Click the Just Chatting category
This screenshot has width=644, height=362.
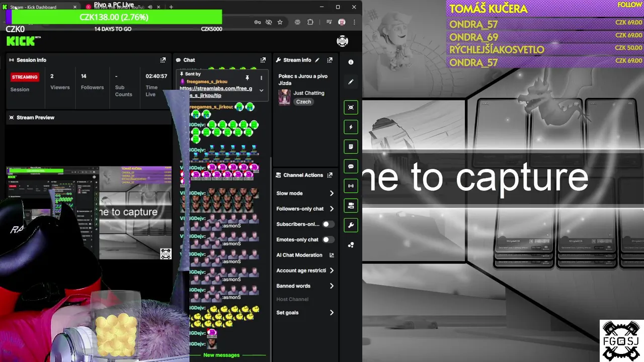pos(309,93)
